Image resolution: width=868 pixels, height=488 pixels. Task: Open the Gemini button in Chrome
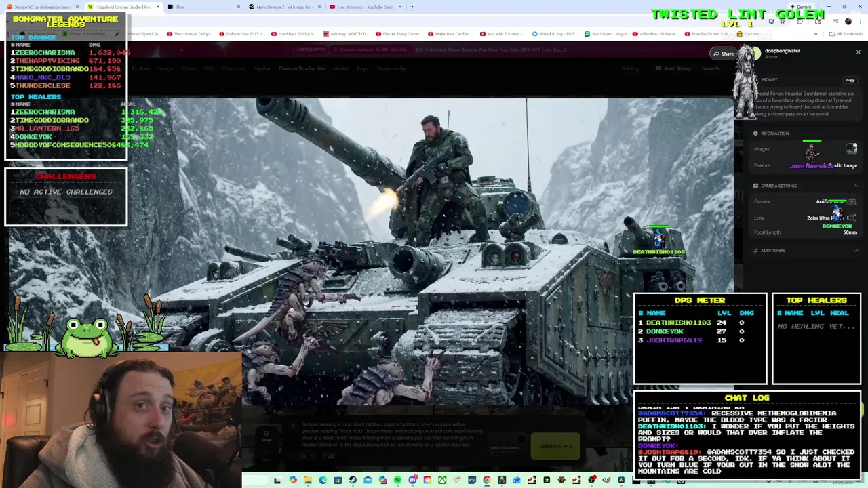(802, 7)
